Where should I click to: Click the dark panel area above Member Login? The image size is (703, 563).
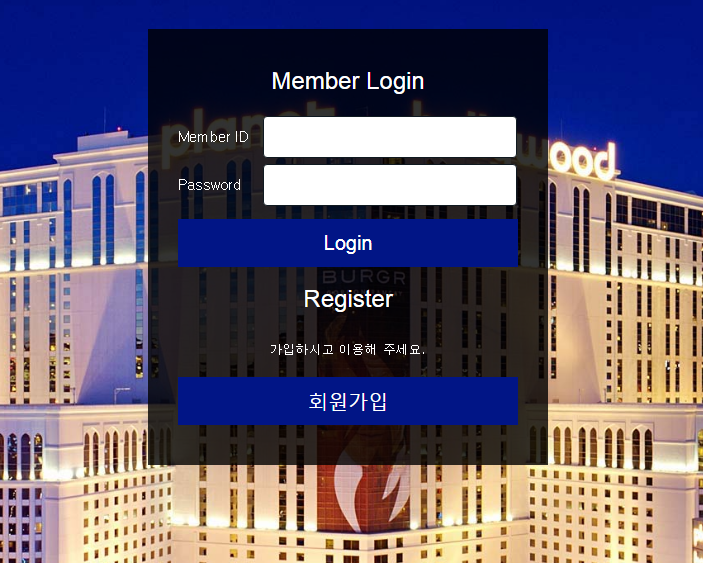348,47
